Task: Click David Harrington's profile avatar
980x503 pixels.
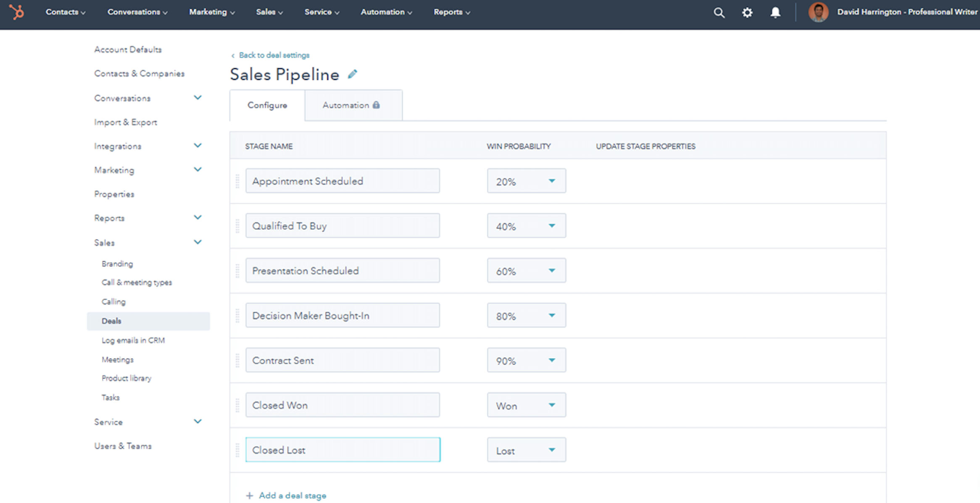Action: click(818, 12)
